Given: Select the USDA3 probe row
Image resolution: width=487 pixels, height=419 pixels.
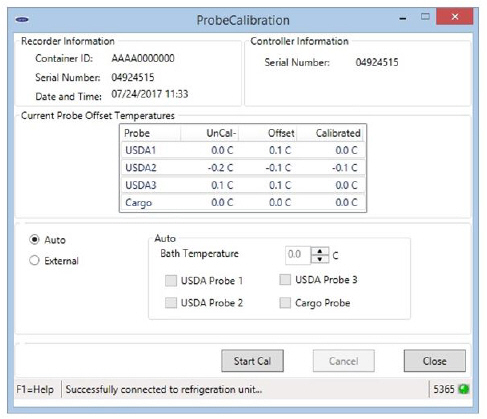Looking at the screenshot, I should point(243,185).
